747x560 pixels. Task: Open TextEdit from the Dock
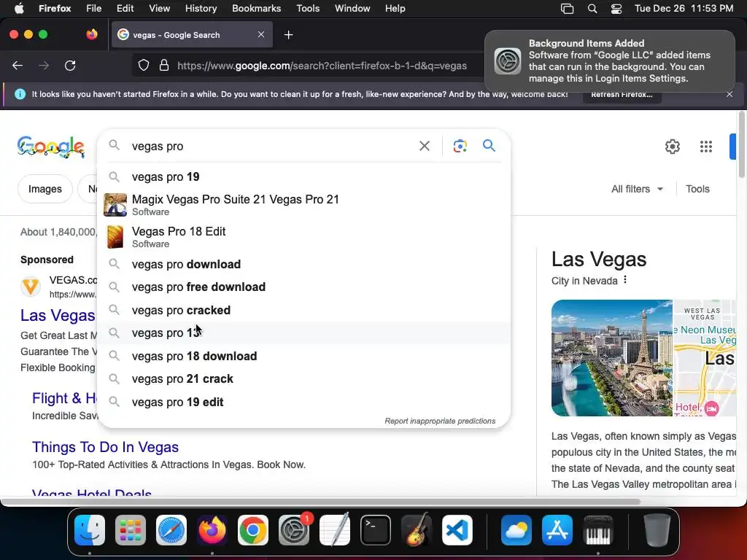pos(335,530)
